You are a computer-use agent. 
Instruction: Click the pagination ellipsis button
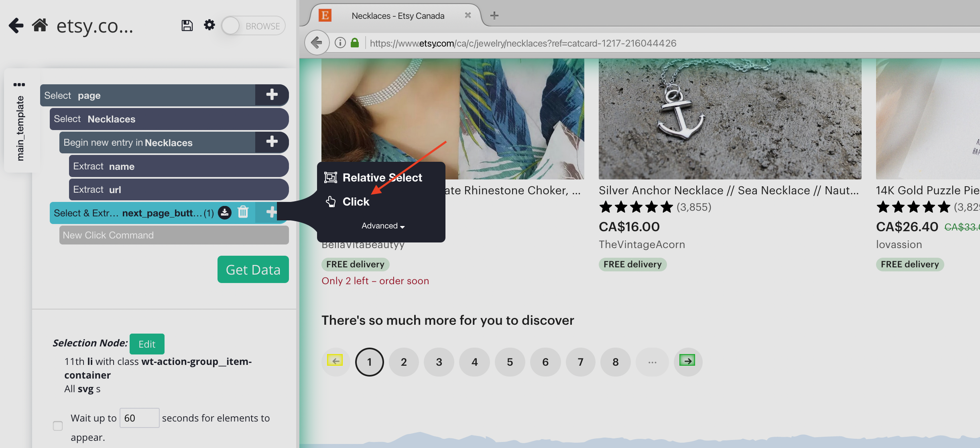click(653, 362)
